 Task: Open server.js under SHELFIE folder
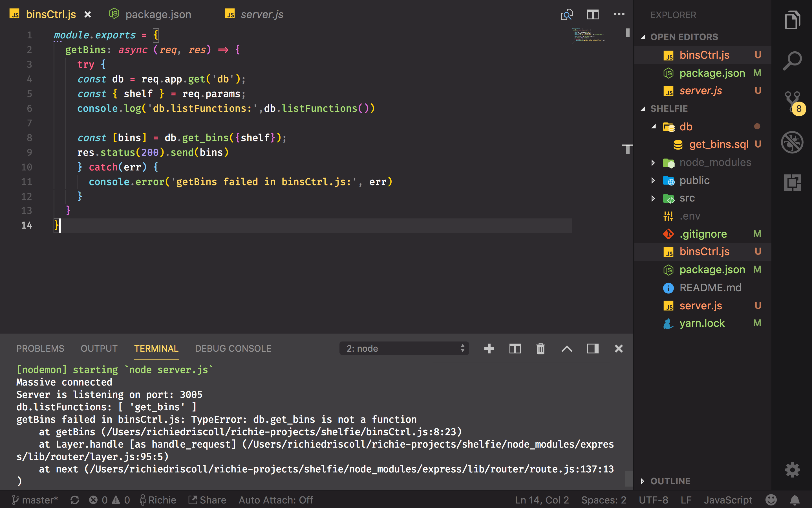[x=703, y=306]
